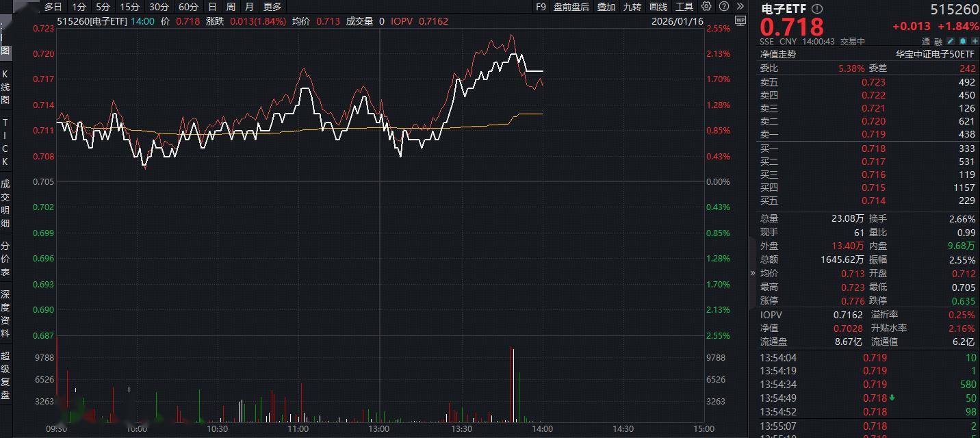
Task: Switch to the 5分 chart period
Action: tap(103, 7)
